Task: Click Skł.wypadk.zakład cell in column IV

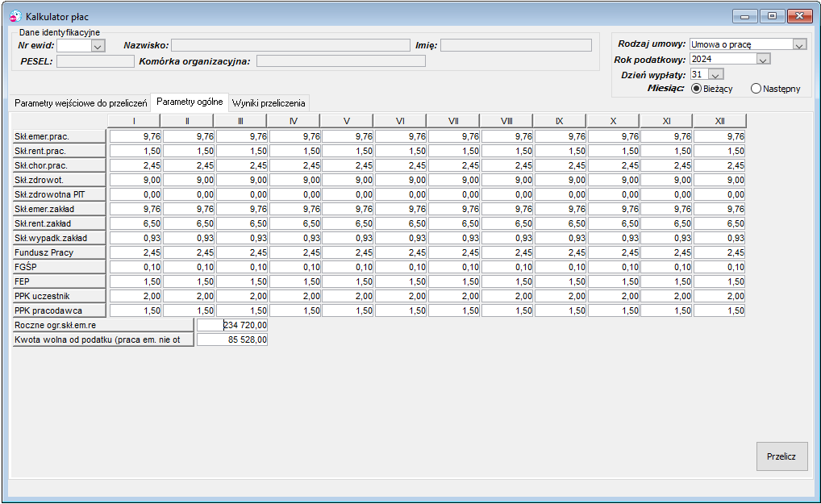Action: [295, 238]
